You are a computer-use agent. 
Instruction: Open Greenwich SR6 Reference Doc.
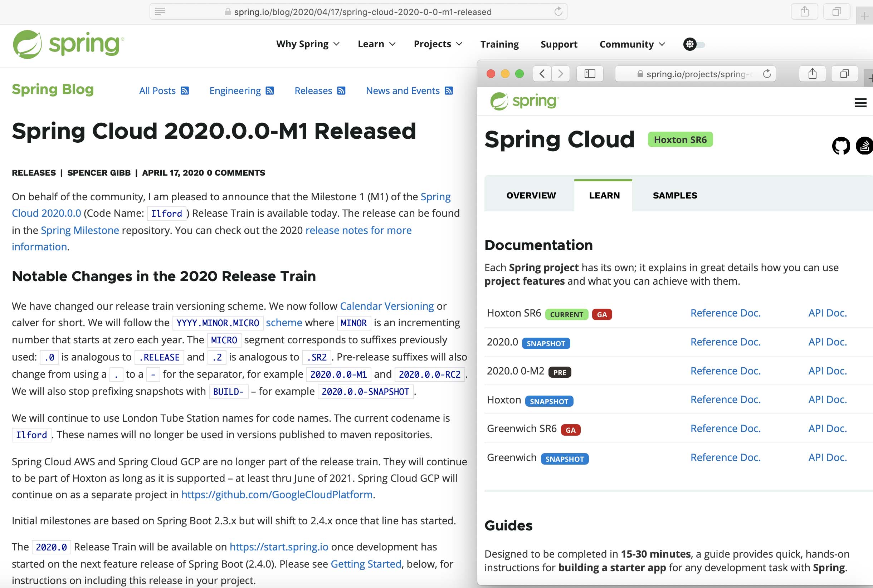point(726,428)
